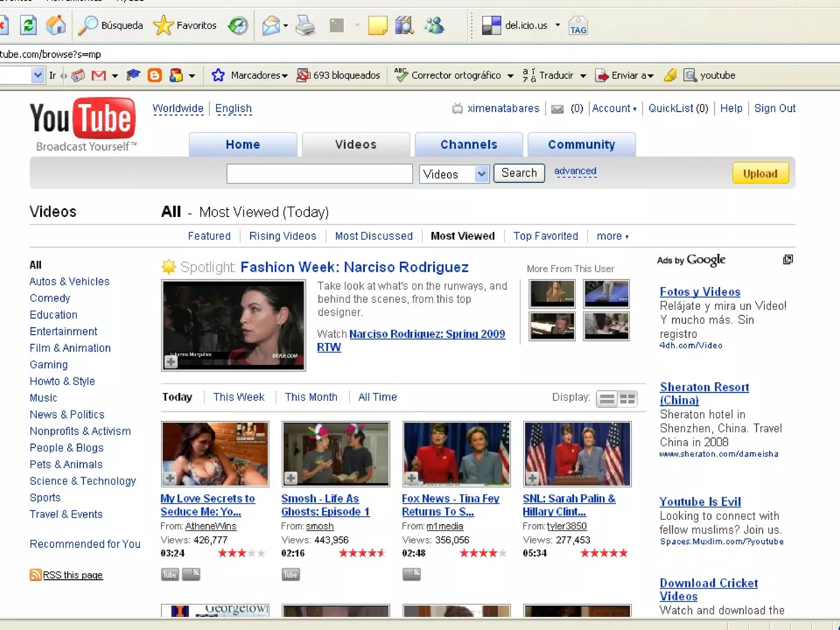Screen dimensions: 840x630
Task: Click Fox News video star rating
Action: pos(483,553)
